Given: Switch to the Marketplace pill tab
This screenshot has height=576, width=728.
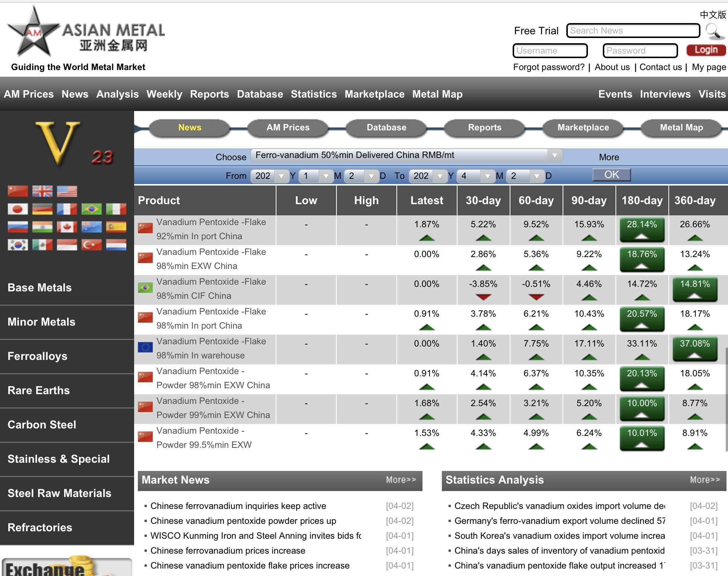Looking at the screenshot, I should click(583, 127).
